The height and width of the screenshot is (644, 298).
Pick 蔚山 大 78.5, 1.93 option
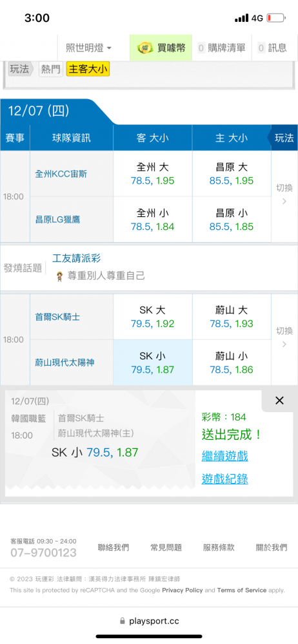pos(232,317)
